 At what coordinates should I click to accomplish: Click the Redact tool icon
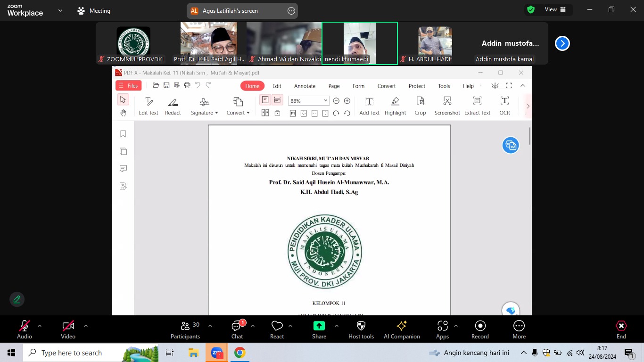pos(173,106)
